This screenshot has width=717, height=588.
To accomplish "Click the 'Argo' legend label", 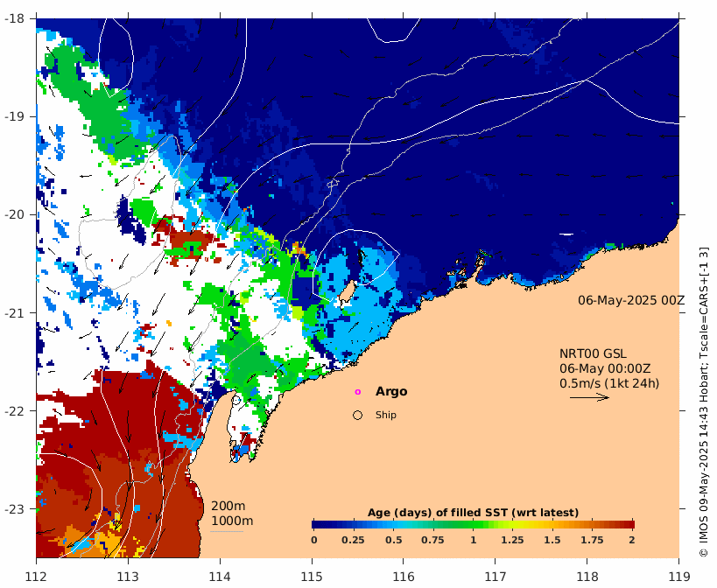I will [x=391, y=391].
